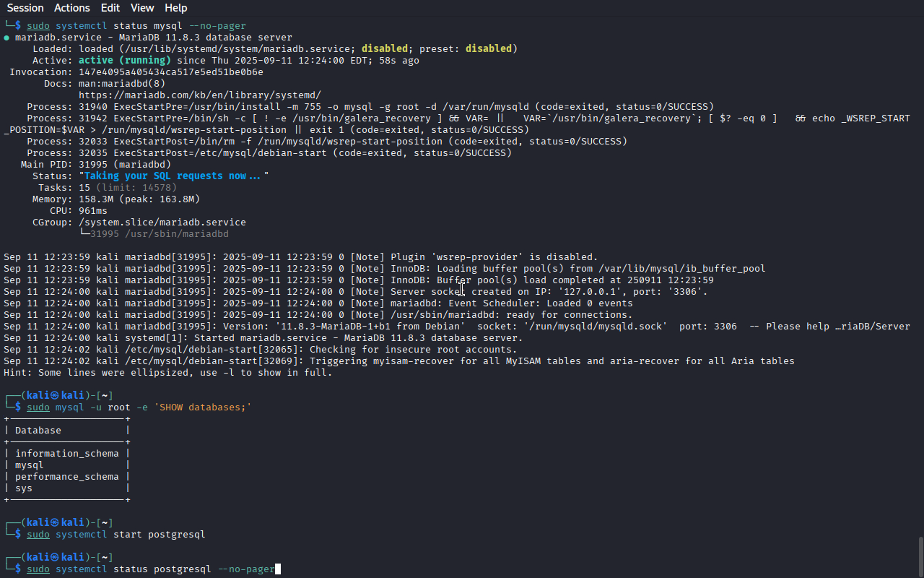
Task: Open the Session menu
Action: [25, 8]
